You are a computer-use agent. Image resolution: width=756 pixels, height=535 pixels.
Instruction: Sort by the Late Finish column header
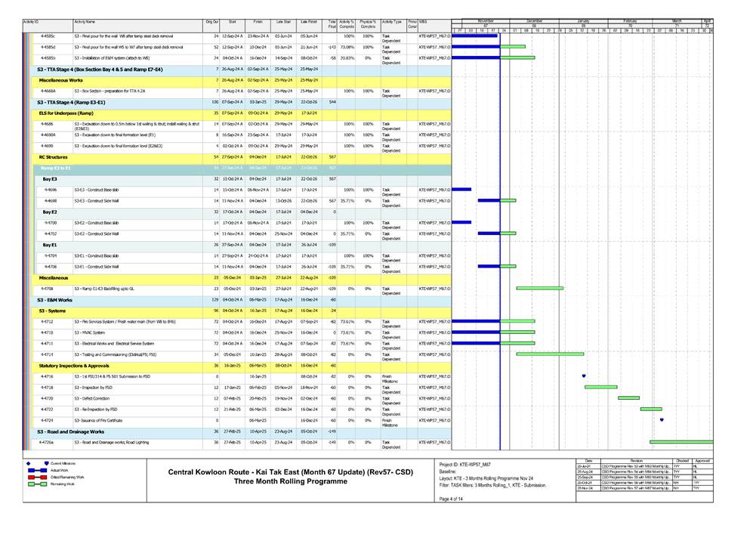pos(308,23)
